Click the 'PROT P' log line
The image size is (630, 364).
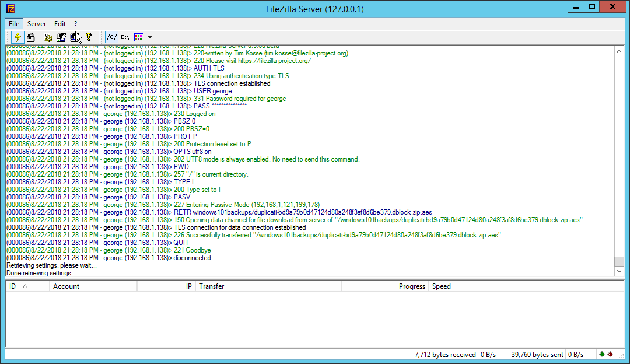(x=101, y=136)
